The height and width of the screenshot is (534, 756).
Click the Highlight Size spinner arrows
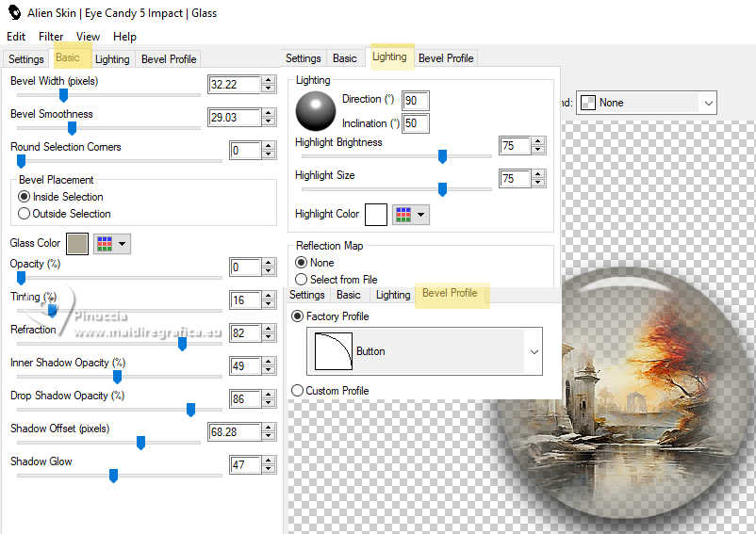(x=537, y=179)
